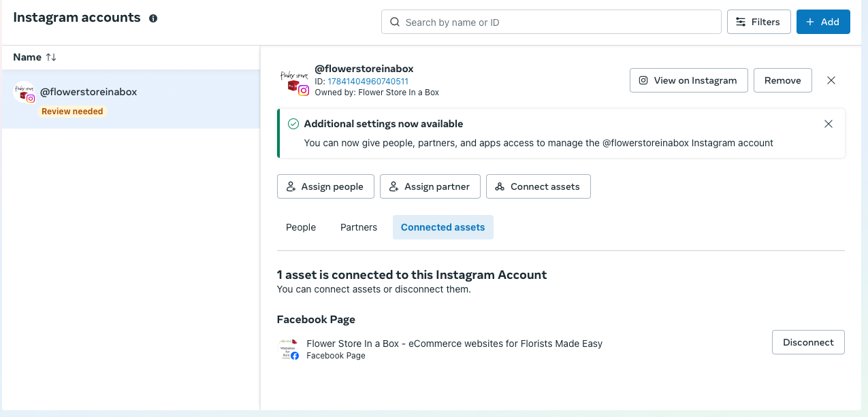Image resolution: width=868 pixels, height=417 pixels.
Task: Click the 1 asset is connected heading
Action: click(412, 275)
